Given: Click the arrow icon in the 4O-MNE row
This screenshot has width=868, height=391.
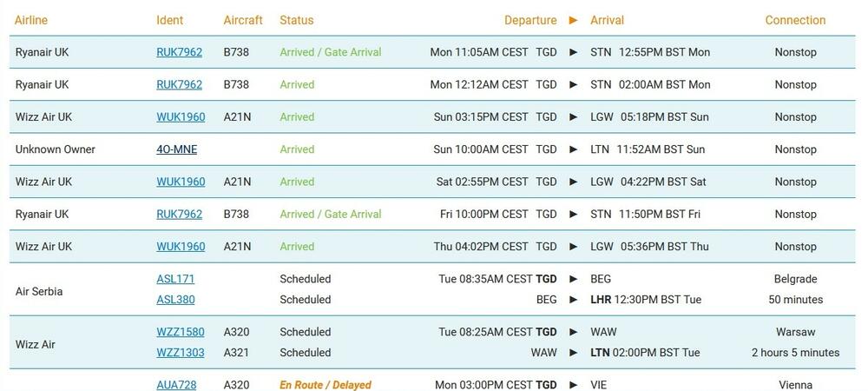Looking at the screenshot, I should pyautogui.click(x=573, y=149).
